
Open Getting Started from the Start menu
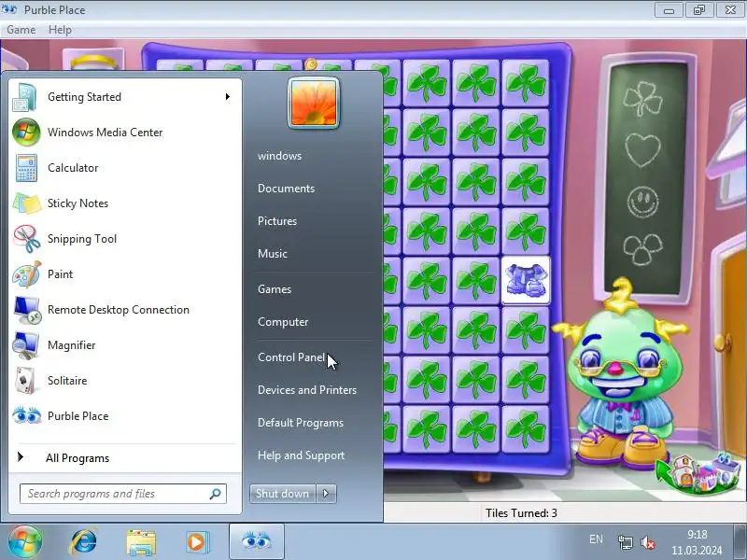click(x=124, y=97)
